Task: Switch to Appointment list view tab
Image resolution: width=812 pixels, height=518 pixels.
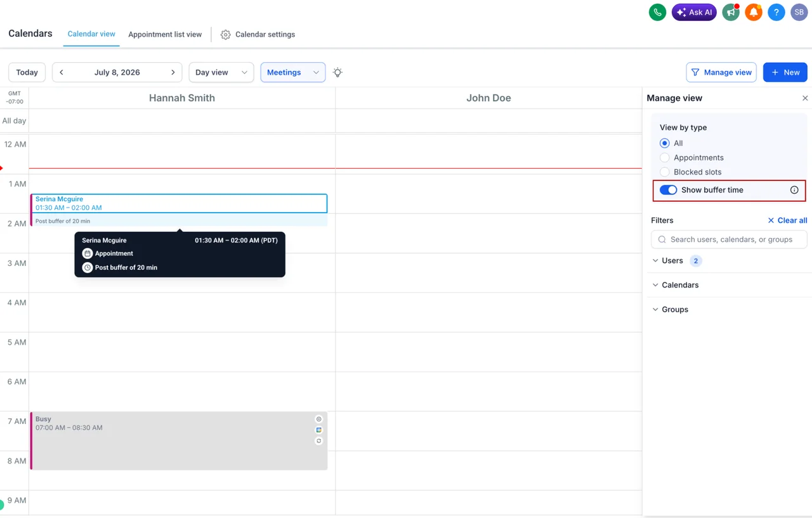Action: tap(165, 35)
